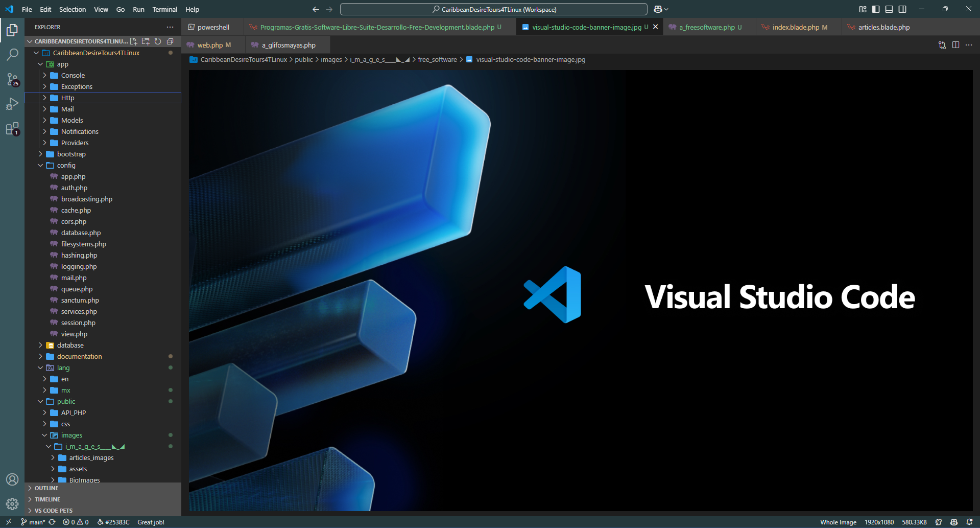Screen dimensions: 980x528
Task: Open changes icon in editor toolbar
Action: (x=942, y=45)
